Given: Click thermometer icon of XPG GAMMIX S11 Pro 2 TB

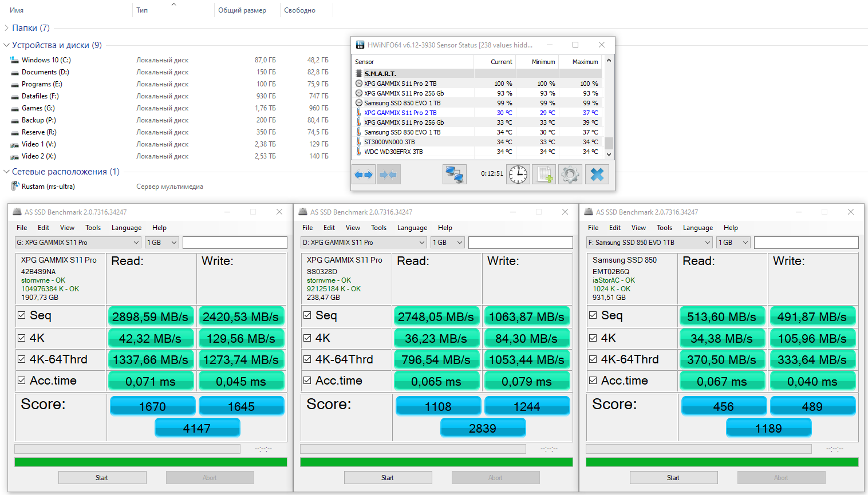Looking at the screenshot, I should point(359,113).
